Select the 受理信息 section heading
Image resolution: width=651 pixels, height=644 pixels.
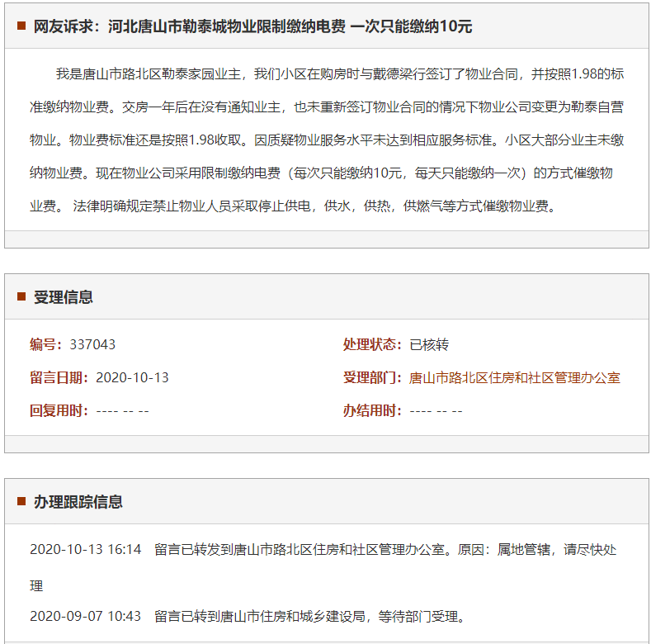click(64, 297)
